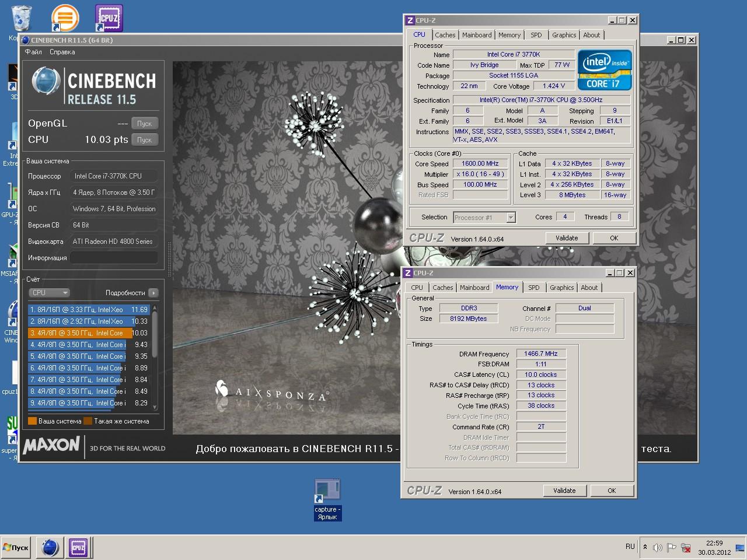Click the Cinebench logo sphere icon

(x=46, y=81)
